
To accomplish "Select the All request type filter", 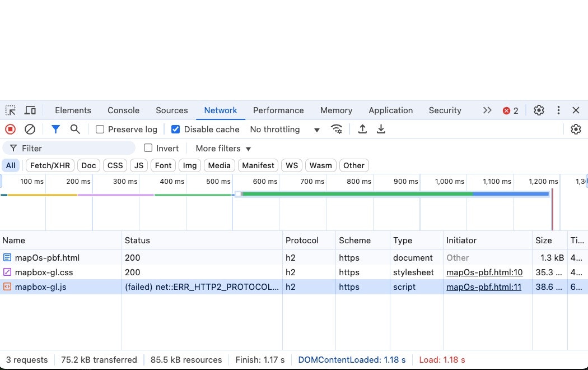I will tap(11, 165).
